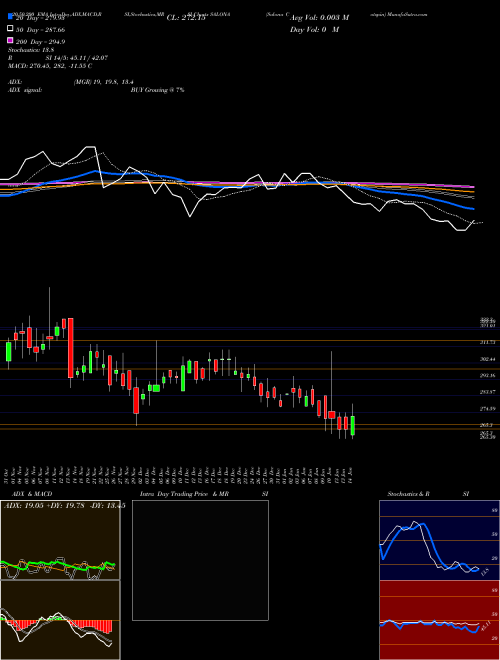The height and width of the screenshot is (660, 500).
Task: Open the ADX indicator chart with green line
Action: pyautogui.click(x=60, y=540)
